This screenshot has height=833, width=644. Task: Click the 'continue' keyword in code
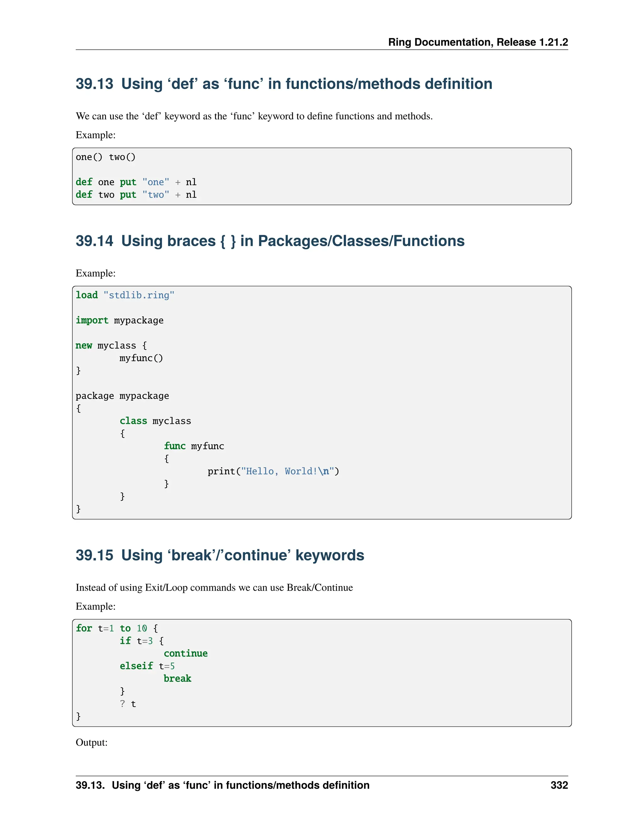[186, 654]
